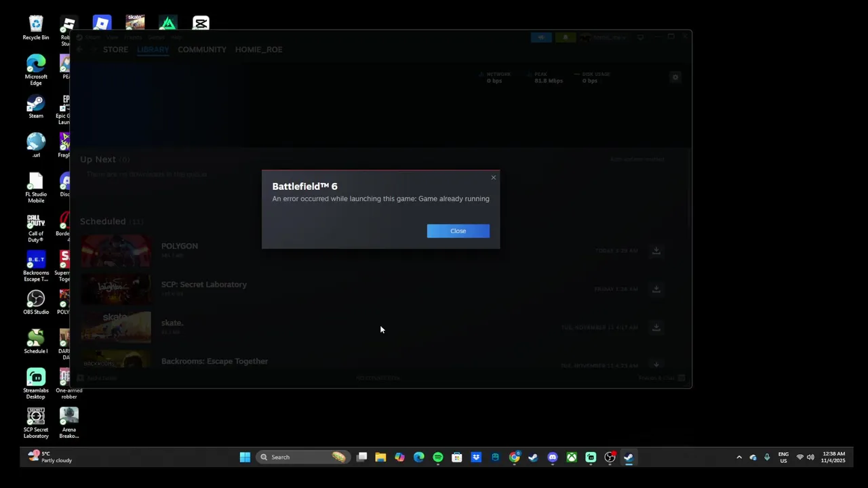This screenshot has height=488, width=868.
Task: Open Spotify from the taskbar
Action: 438,457
